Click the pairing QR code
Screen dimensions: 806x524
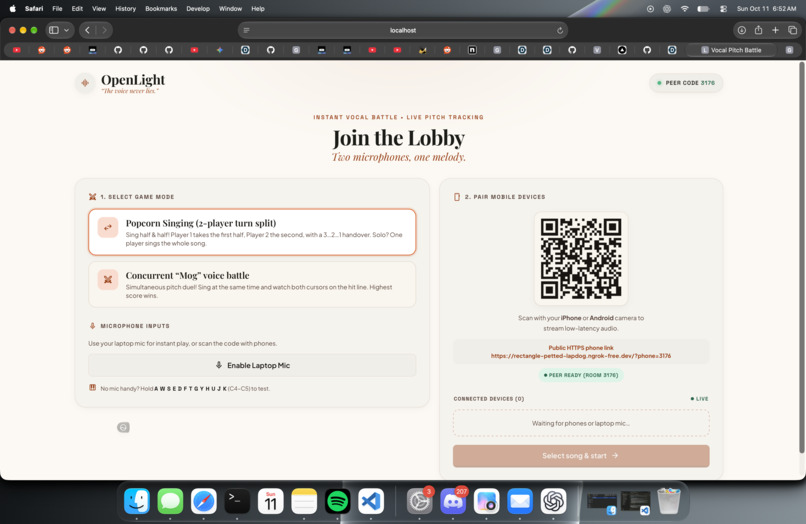(581, 259)
